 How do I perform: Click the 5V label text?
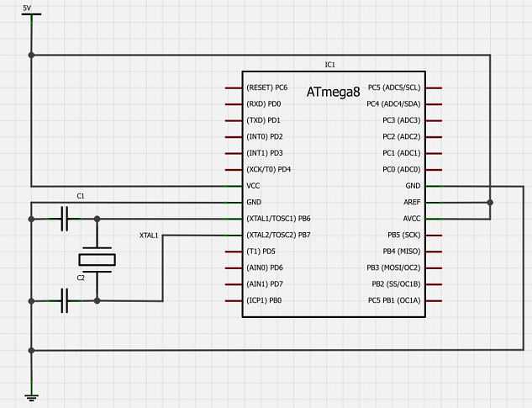point(26,8)
